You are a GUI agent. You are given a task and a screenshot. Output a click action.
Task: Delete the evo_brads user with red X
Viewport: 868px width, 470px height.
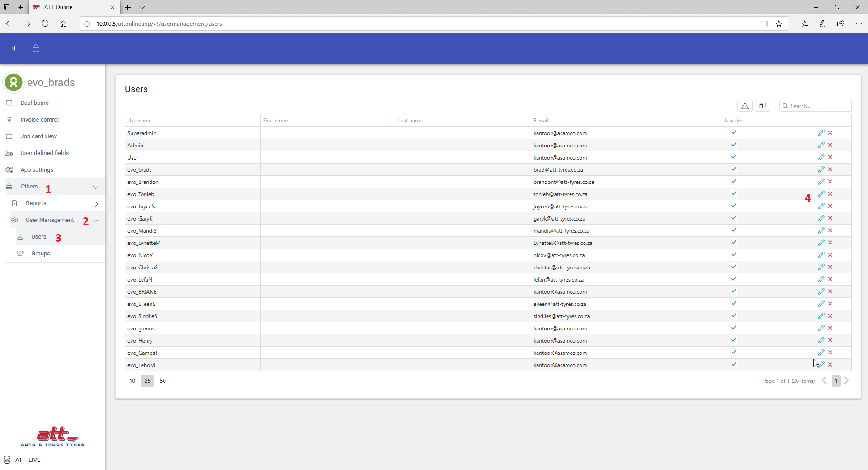pos(830,169)
